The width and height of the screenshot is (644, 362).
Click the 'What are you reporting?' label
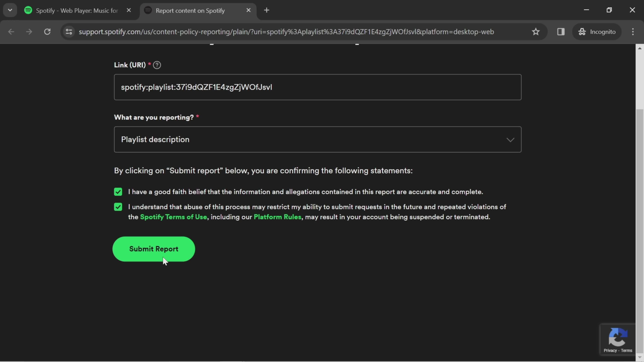[x=154, y=117]
